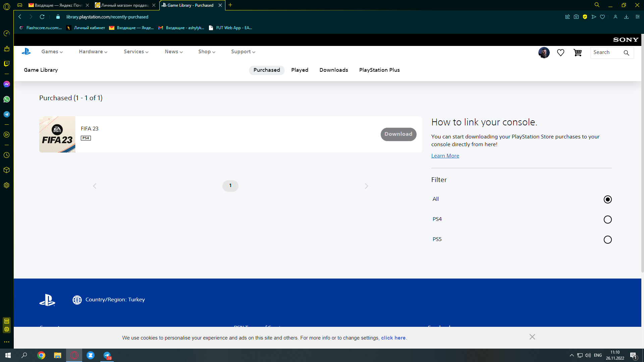Switch to Личный магазин browser tab
Screen dimensions: 644x362
(x=125, y=5)
